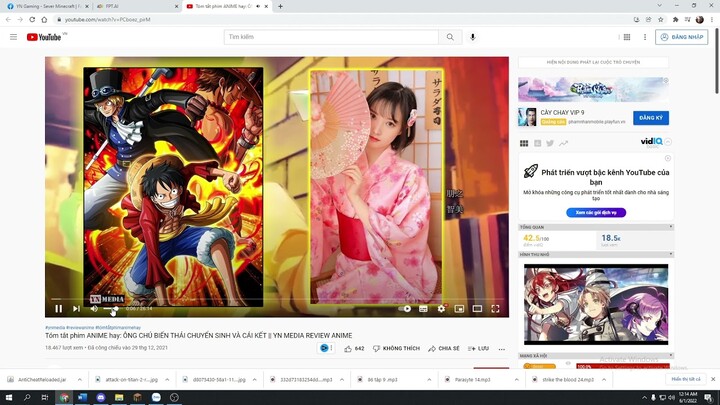
Task: Open the AntiCheatReloaded.jar download options arrow
Action: point(79,380)
